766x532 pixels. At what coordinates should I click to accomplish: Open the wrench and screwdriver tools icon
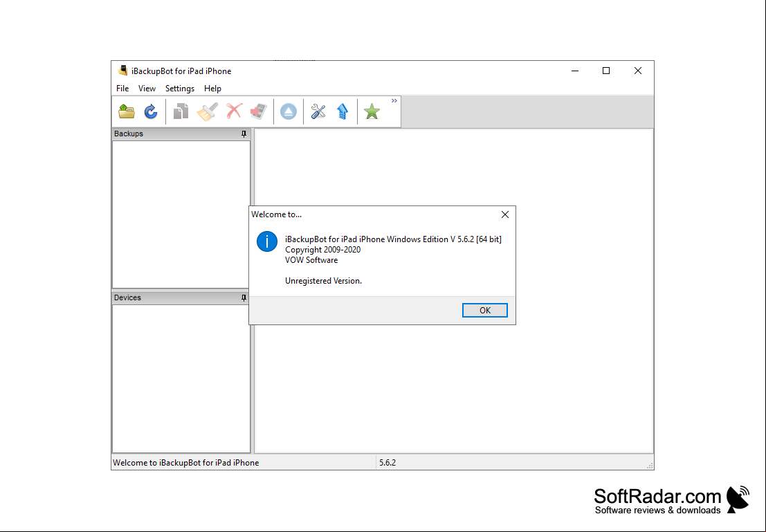[x=318, y=111]
